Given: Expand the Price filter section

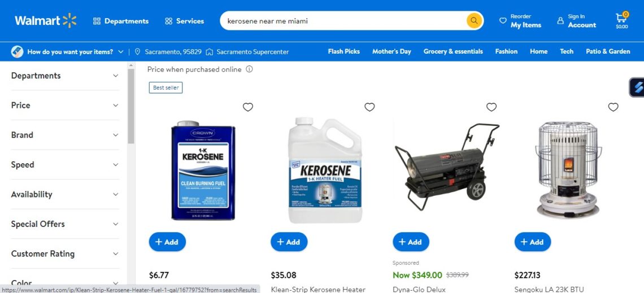Looking at the screenshot, I should [x=65, y=106].
